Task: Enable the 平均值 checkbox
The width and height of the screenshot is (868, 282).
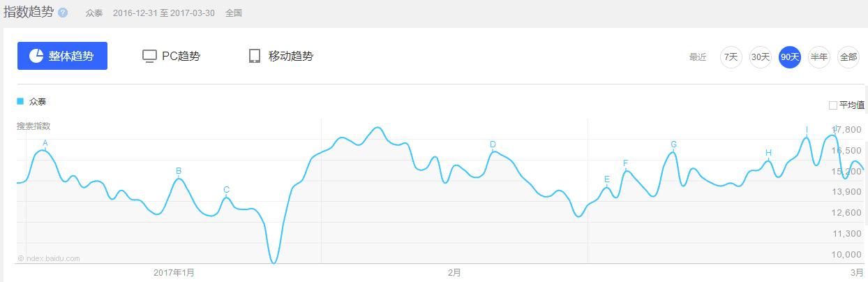Action: 832,105
